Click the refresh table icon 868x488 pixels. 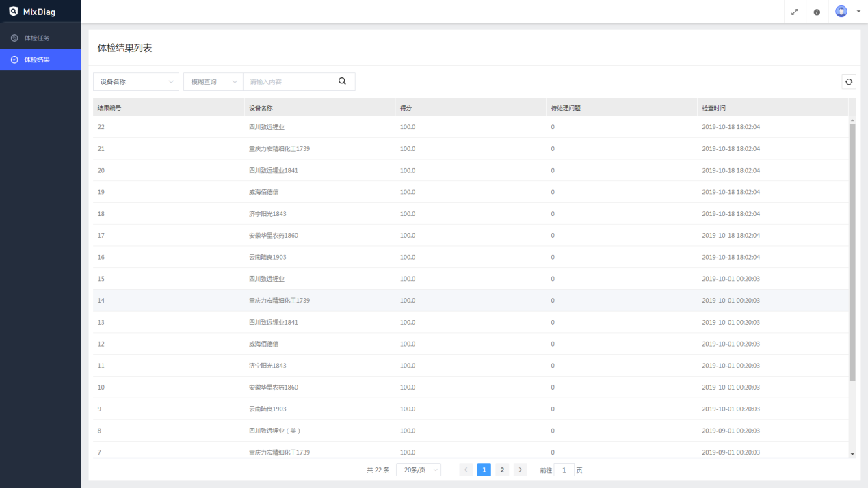pyautogui.click(x=849, y=82)
